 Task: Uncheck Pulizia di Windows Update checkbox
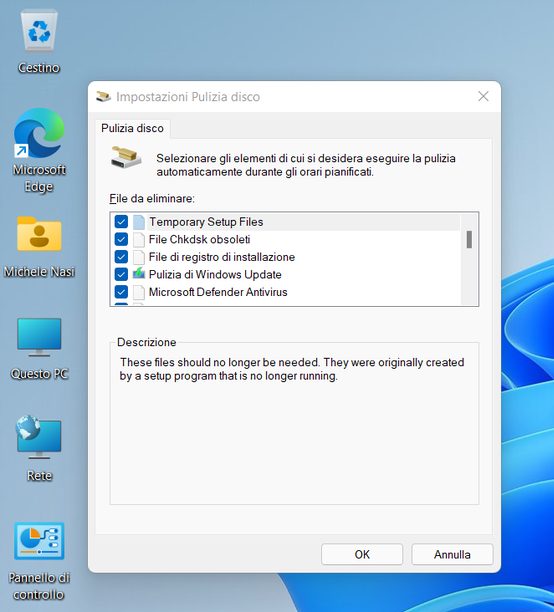click(x=121, y=274)
